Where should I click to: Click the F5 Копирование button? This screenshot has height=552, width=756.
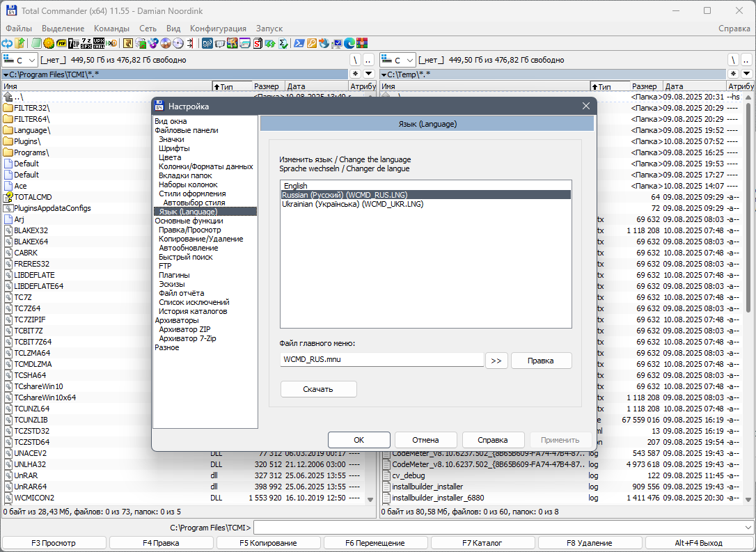(269, 543)
